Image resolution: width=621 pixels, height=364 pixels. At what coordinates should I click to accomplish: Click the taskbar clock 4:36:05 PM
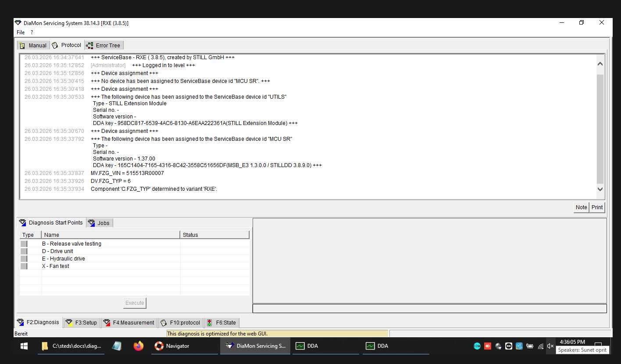572,342
